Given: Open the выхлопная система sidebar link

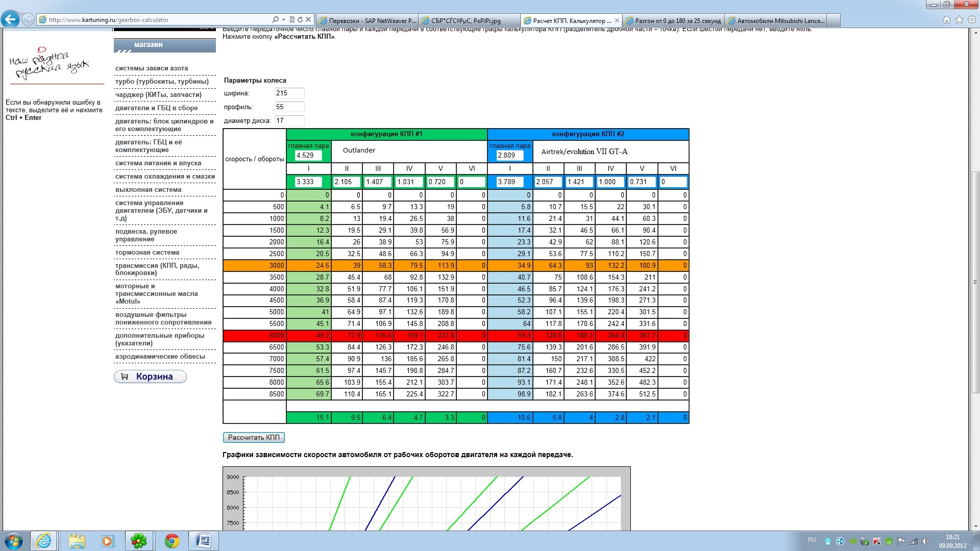Looking at the screenshot, I should 148,189.
